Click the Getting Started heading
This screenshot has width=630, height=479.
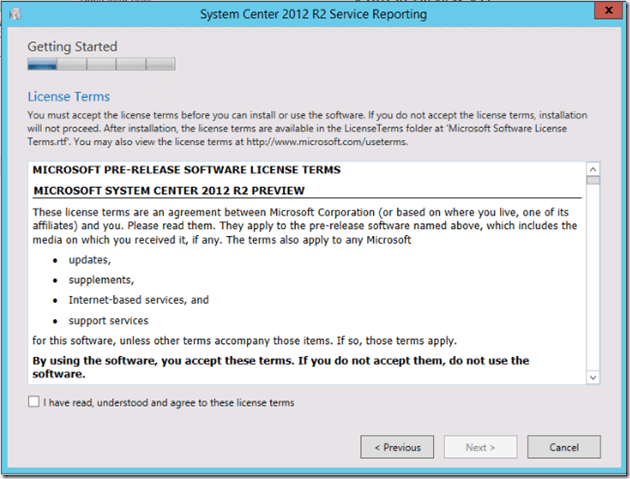(72, 46)
